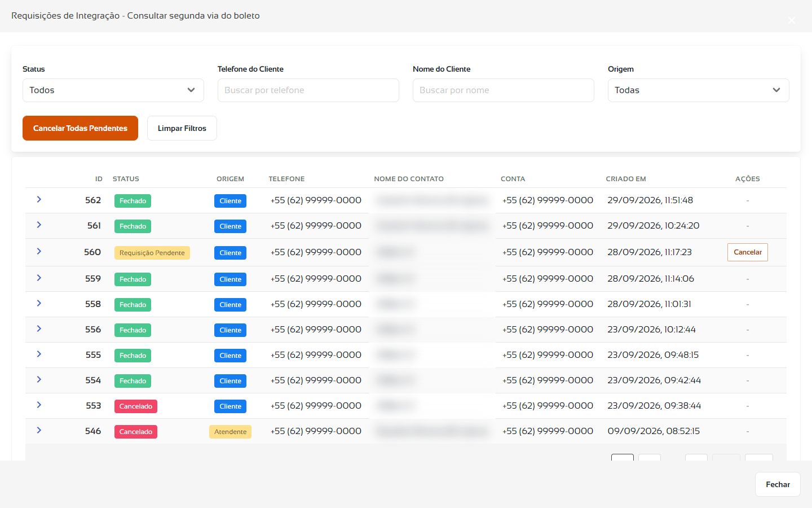Click Cancelado badge in row 546

(136, 432)
